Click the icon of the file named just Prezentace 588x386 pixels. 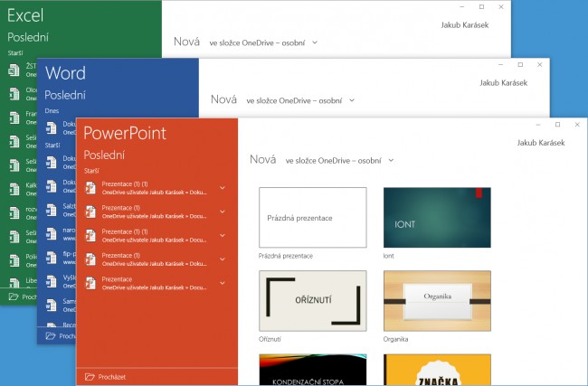click(90, 283)
